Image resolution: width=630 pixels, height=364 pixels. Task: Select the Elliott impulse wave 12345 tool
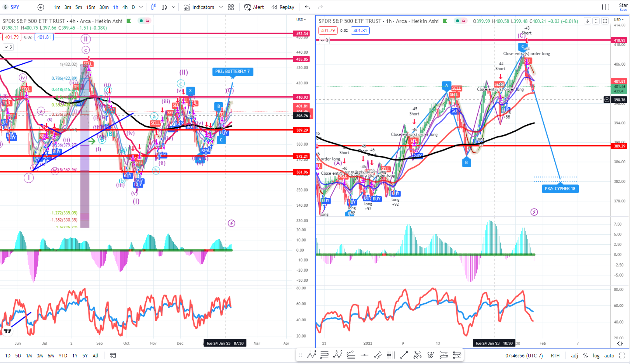coord(312,355)
